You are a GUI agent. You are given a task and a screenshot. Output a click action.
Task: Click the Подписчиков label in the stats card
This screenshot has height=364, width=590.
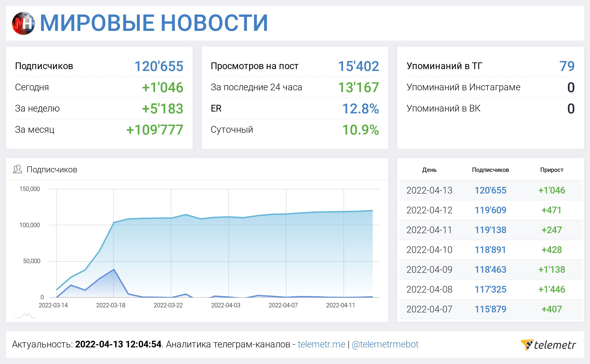(44, 66)
